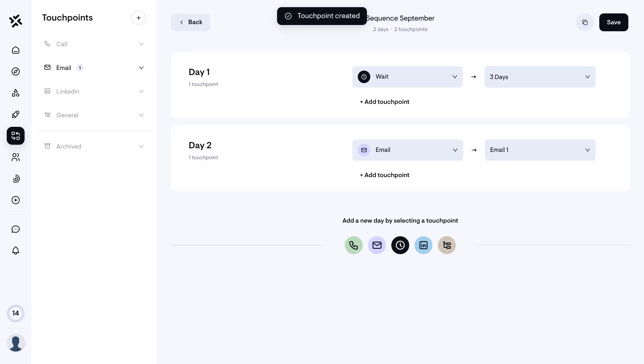Open the chat support bubble icon
The image size is (644, 364).
pos(15,229)
